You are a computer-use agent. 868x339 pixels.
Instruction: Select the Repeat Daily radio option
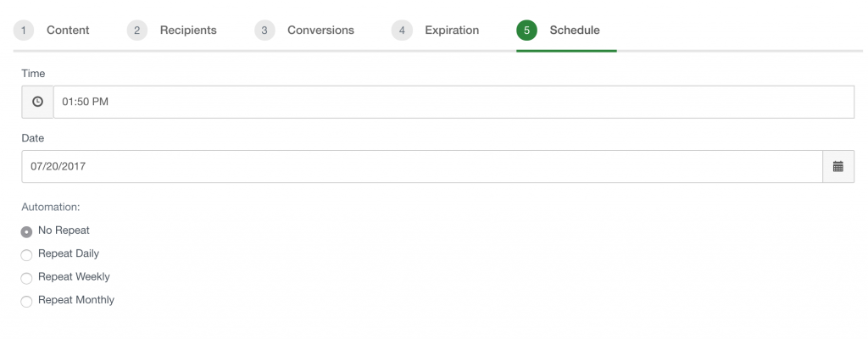click(26, 255)
